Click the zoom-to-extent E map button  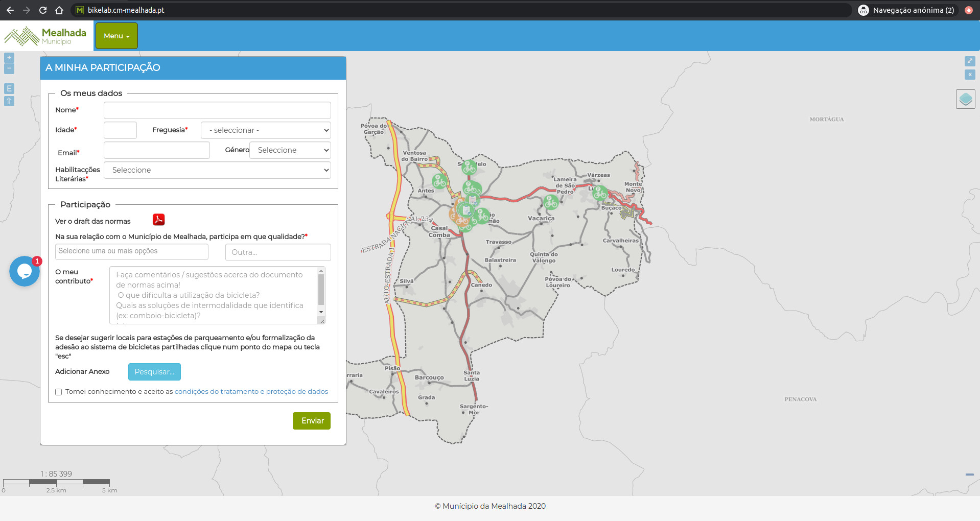[x=9, y=89]
